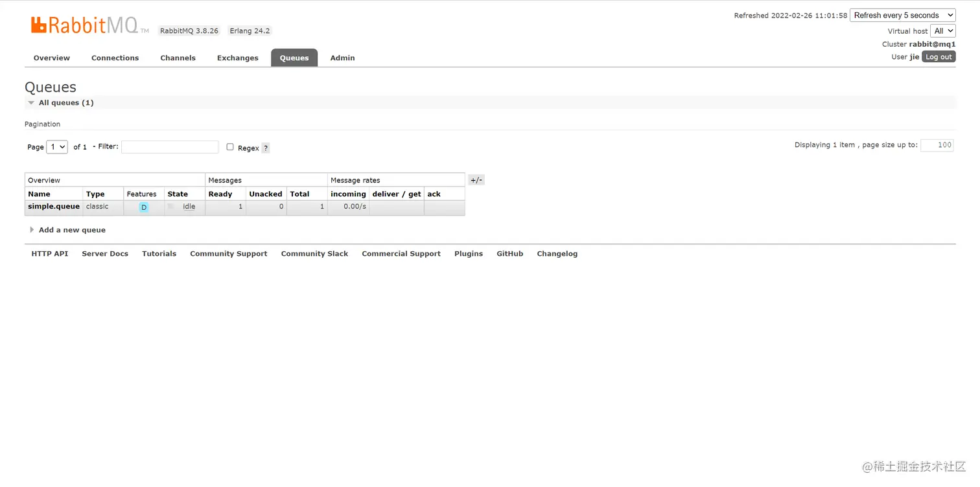Switch to the Exchanges tab
980x487 pixels.
pos(237,58)
